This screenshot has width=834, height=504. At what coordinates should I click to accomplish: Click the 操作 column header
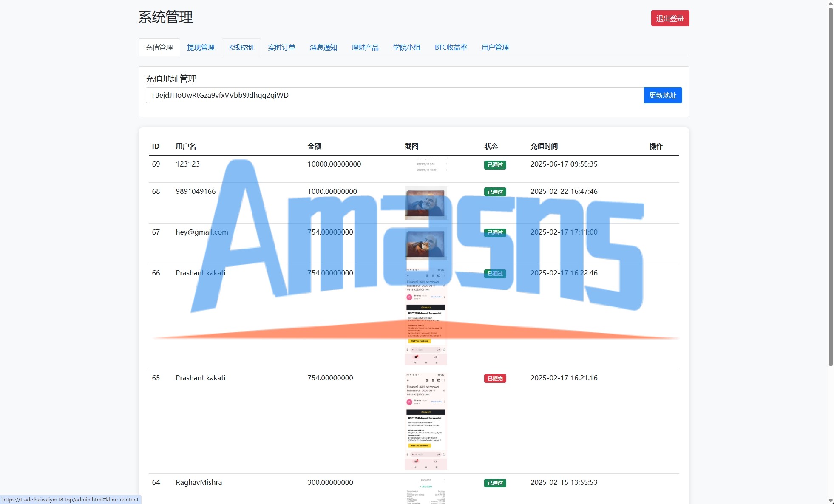point(656,146)
